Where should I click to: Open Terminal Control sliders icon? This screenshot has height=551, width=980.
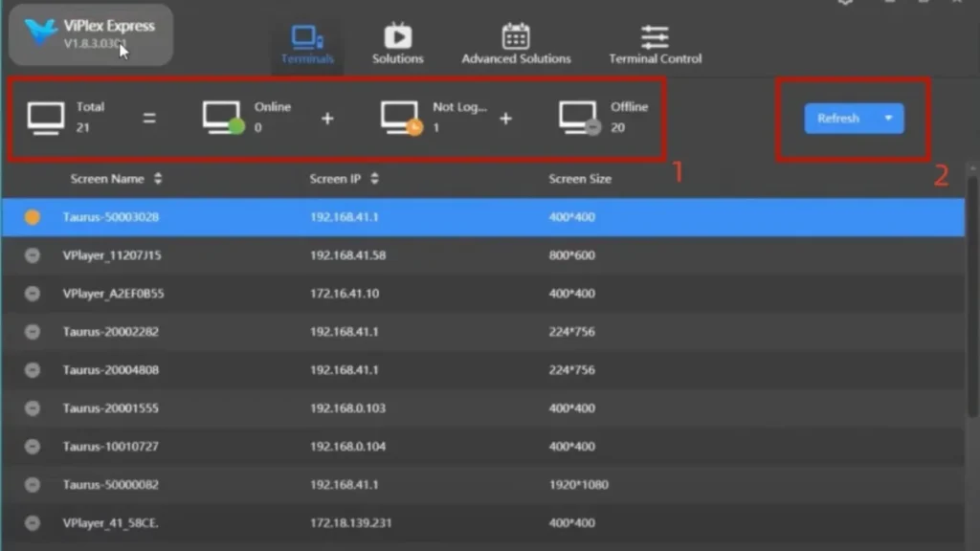[655, 36]
